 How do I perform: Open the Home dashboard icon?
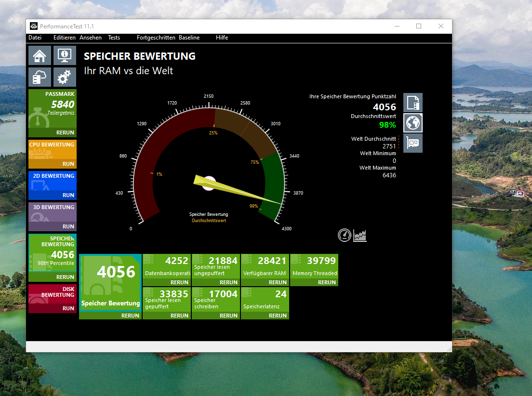[x=40, y=55]
